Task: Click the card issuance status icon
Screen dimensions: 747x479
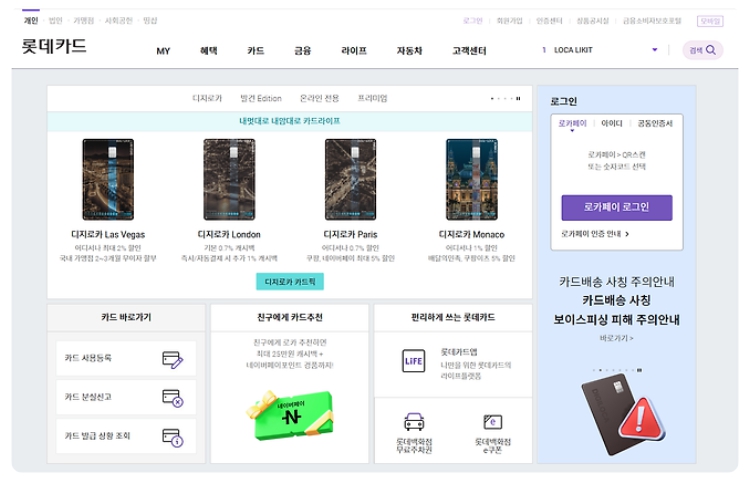Action: pos(172,437)
